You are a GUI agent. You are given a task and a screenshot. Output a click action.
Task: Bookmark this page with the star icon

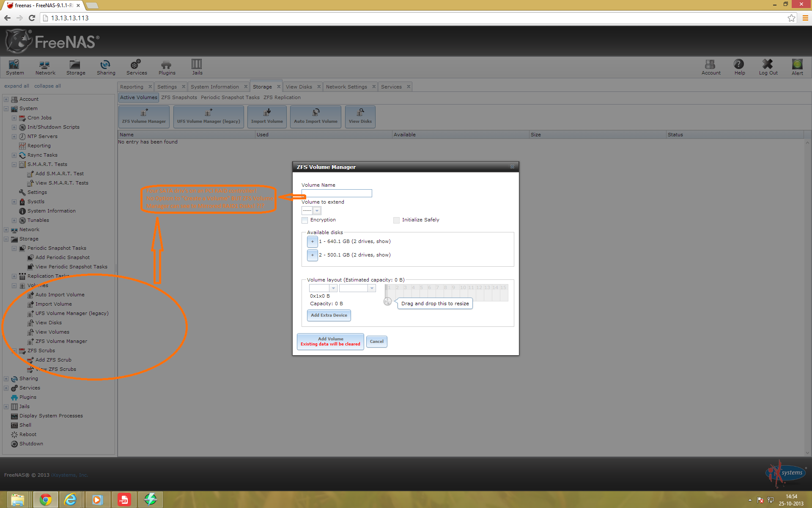click(x=791, y=18)
